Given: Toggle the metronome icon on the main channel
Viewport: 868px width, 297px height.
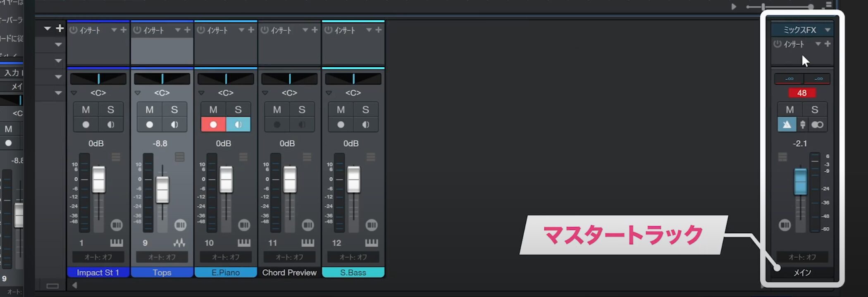Looking at the screenshot, I should [787, 125].
